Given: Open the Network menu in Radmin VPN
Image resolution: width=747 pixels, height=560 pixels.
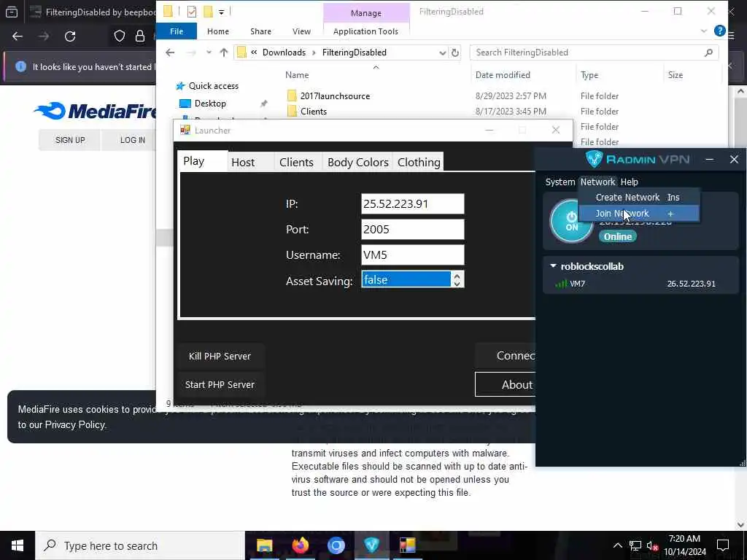Looking at the screenshot, I should point(597,182).
